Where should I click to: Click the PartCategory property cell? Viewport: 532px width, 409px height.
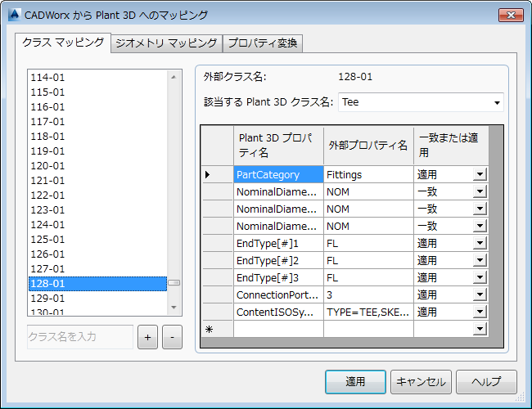tap(278, 175)
